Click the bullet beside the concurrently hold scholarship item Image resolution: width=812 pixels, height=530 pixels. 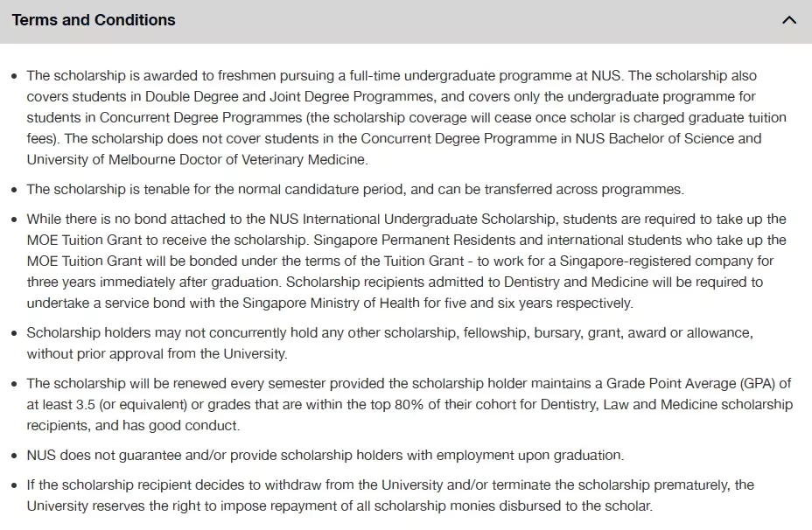point(15,333)
